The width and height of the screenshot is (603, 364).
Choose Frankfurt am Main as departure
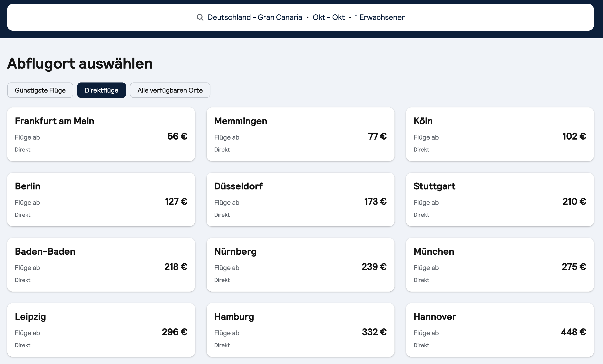(x=101, y=134)
